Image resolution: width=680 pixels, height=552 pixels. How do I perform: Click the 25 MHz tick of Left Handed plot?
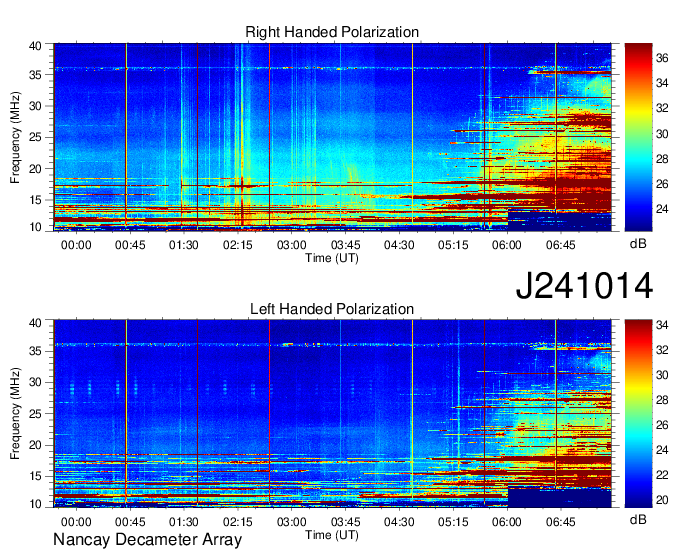(x=35, y=414)
